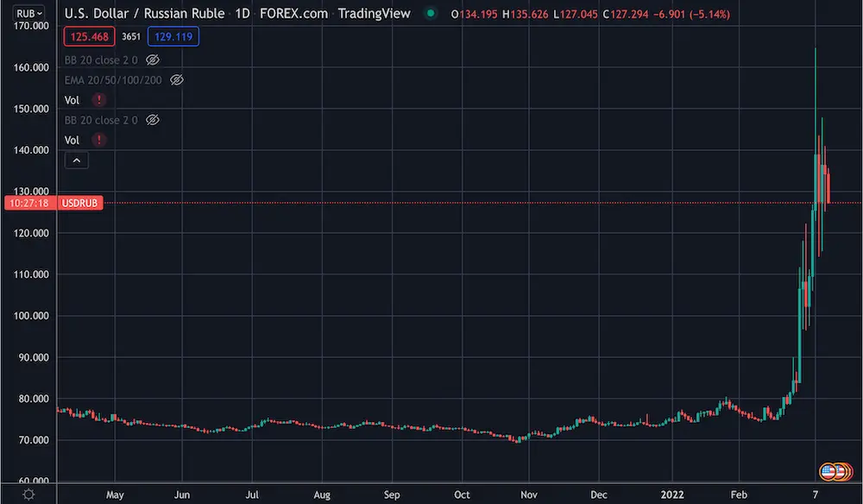Image resolution: width=863 pixels, height=504 pixels.
Task: Click the USDRUB price line label
Action: tap(79, 203)
